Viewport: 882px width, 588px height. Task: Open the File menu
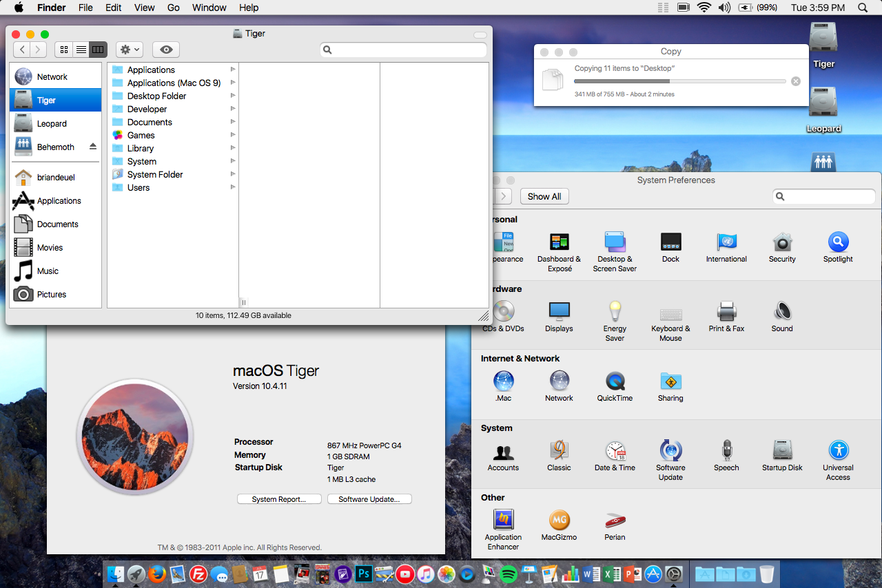[85, 8]
